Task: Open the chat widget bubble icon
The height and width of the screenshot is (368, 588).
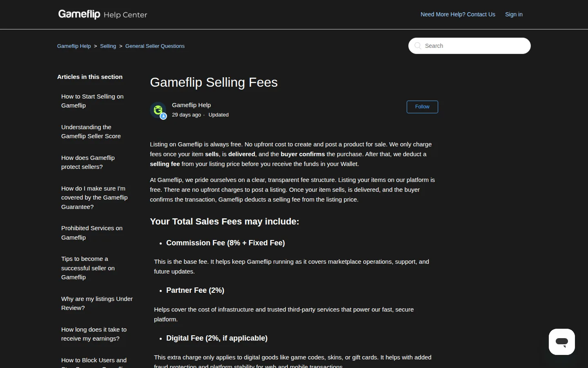Action: (562, 342)
